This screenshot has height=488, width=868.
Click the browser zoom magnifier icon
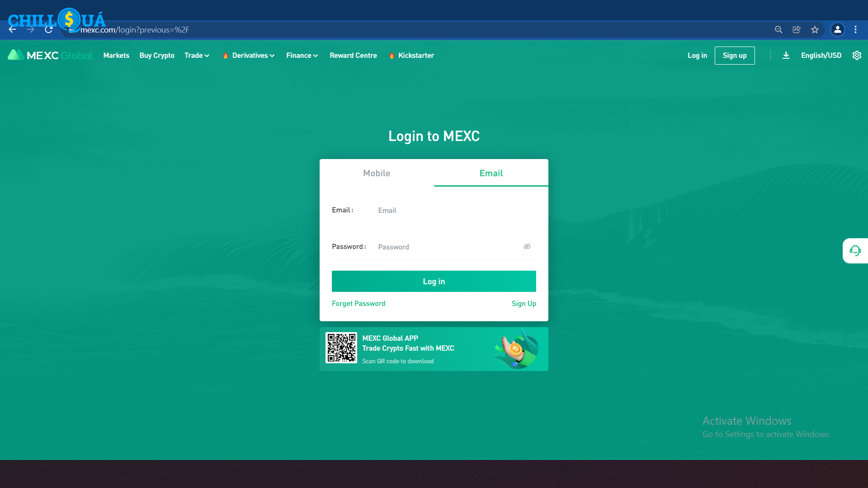(x=778, y=30)
